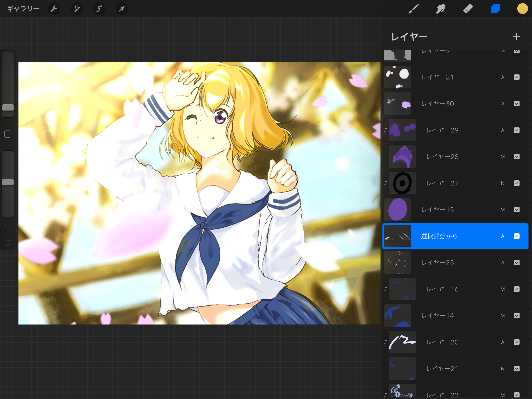Hide layer レイヤー31
Viewport: 532px width, 399px height.
517,77
